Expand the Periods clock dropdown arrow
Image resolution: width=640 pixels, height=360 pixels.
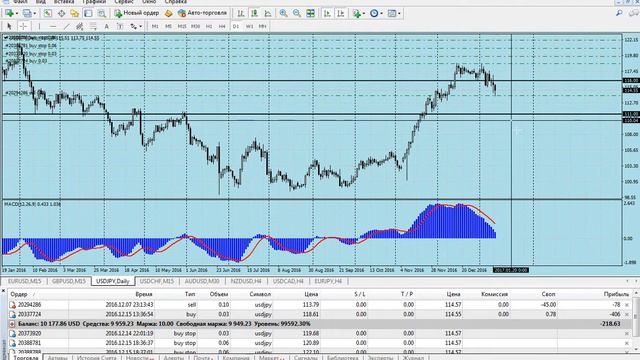click(381, 13)
